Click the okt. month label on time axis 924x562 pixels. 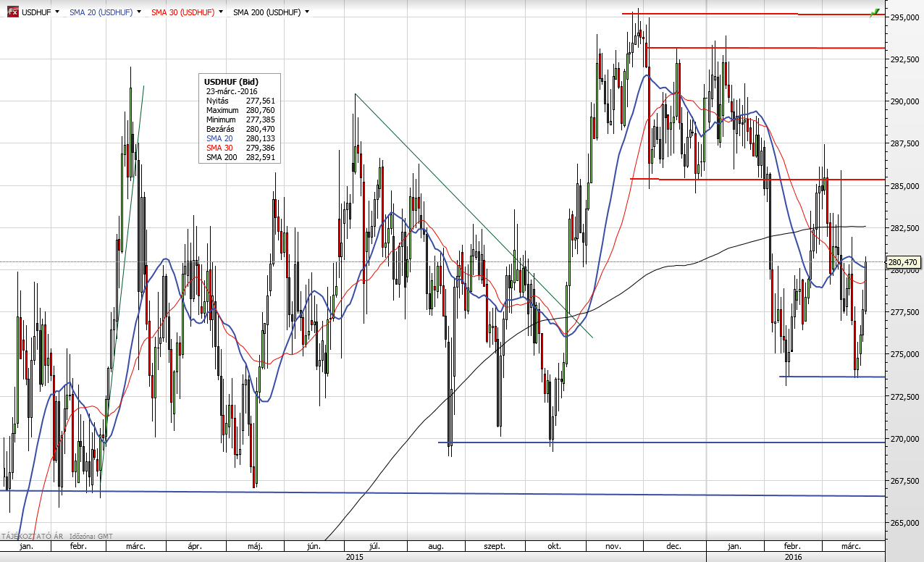click(x=555, y=546)
